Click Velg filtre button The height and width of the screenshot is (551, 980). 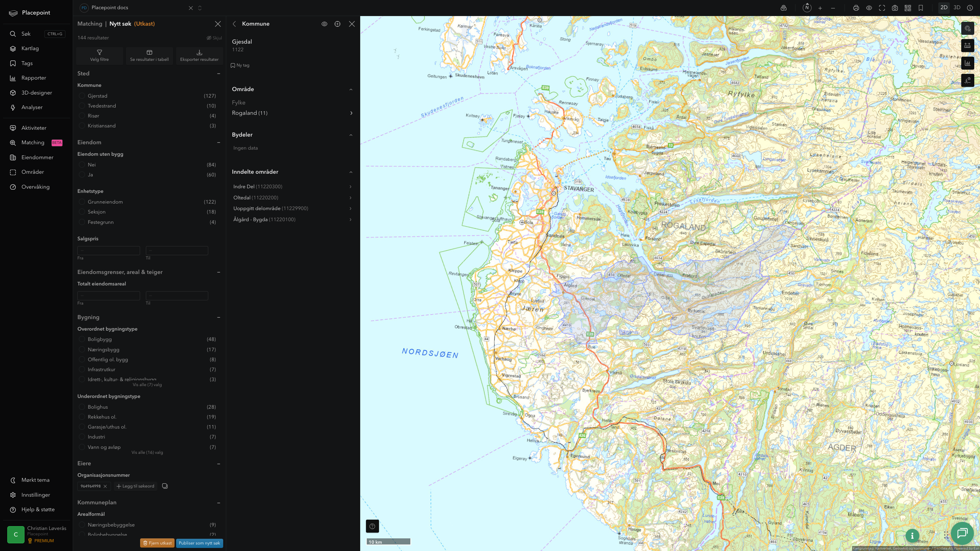click(x=100, y=55)
